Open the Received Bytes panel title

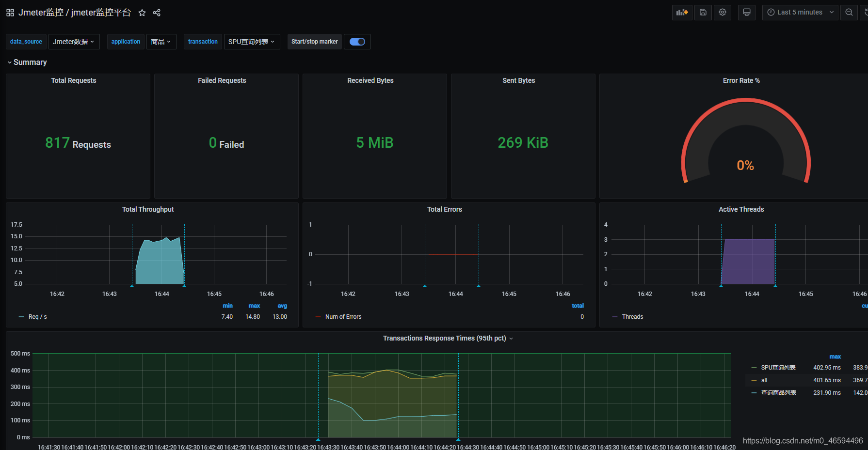[x=370, y=80]
